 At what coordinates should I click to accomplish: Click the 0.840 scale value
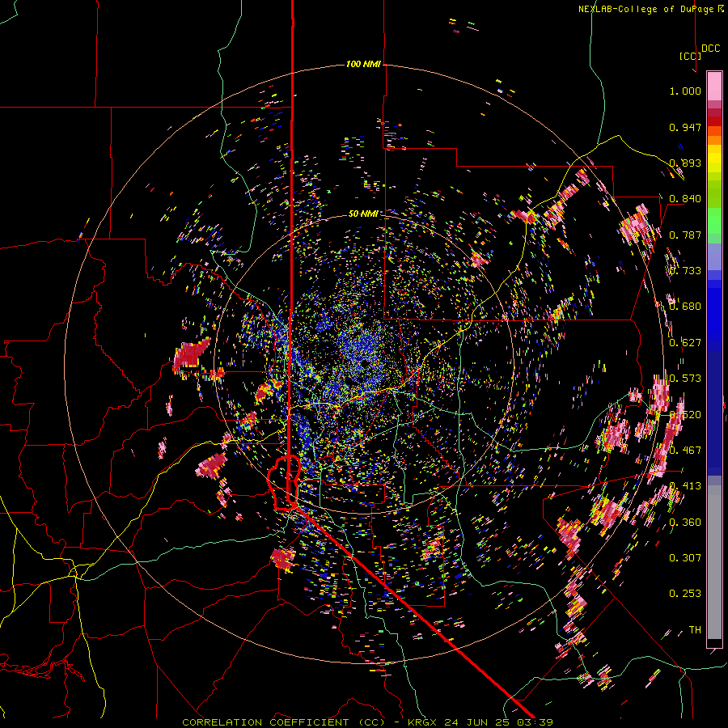pos(685,199)
